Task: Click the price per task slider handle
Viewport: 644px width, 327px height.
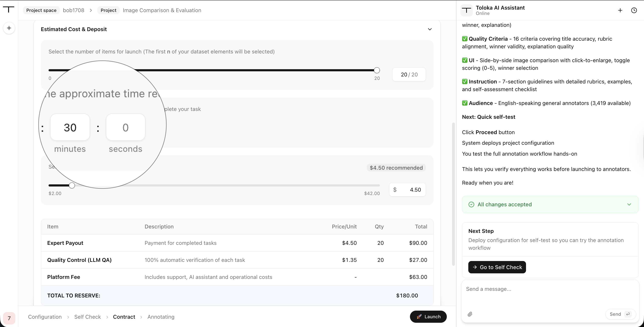Action: click(72, 185)
